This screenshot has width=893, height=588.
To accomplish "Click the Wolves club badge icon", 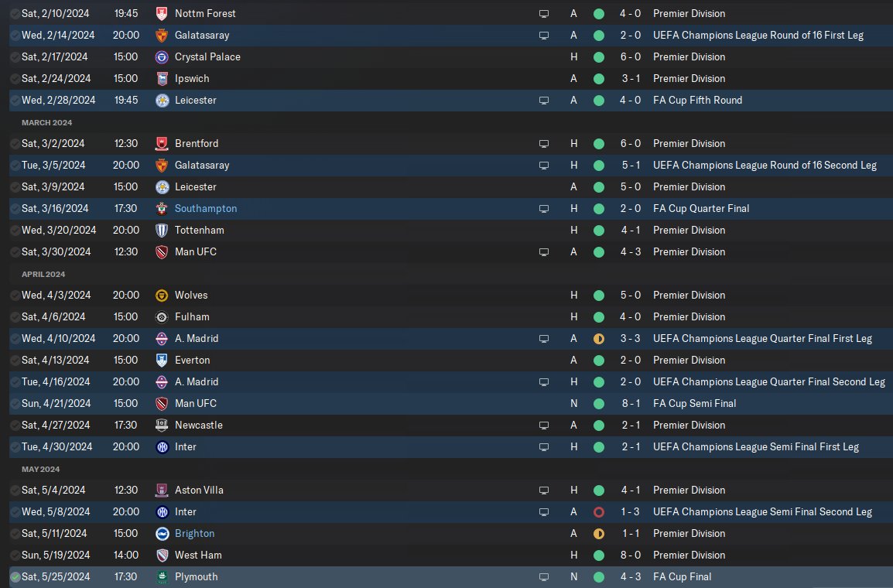I will pyautogui.click(x=162, y=296).
